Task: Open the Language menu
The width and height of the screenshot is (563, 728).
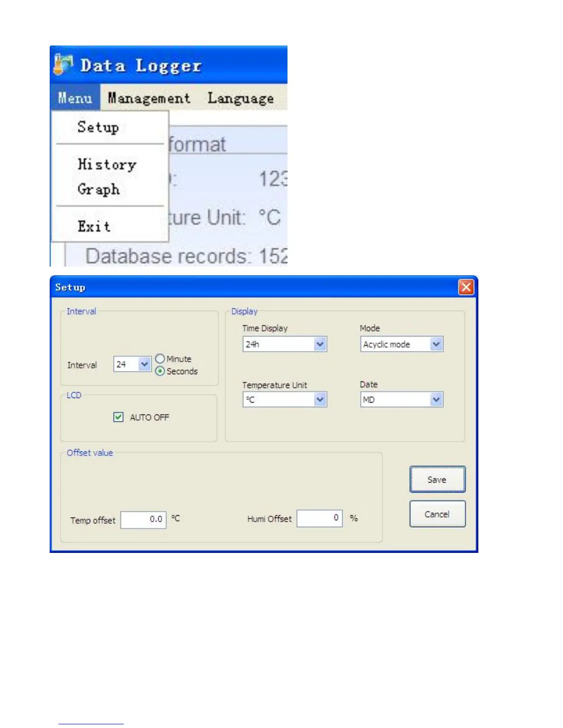Action: tap(241, 98)
